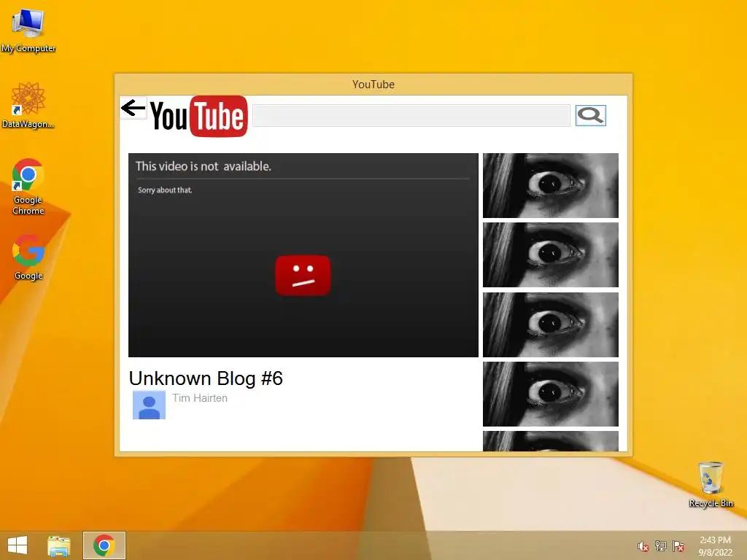Viewport: 747px width, 560px height.
Task: Open the third eye thumbnail in sidebar
Action: click(551, 324)
